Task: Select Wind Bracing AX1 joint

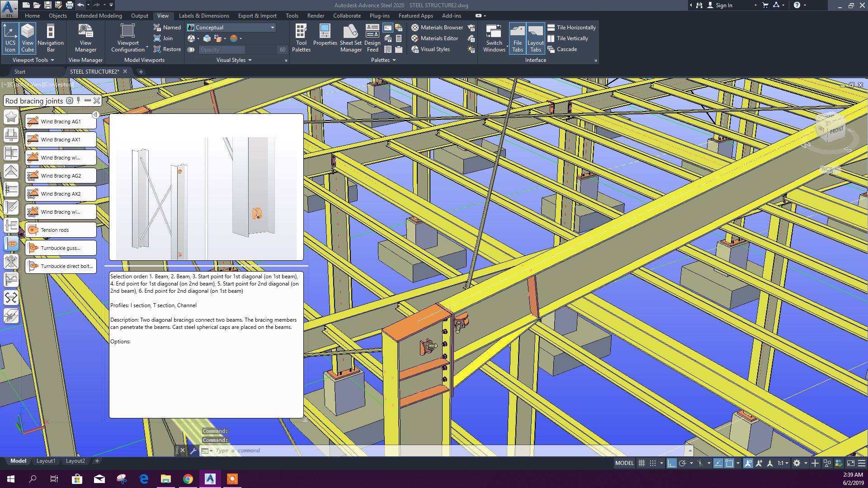Action: [61, 140]
